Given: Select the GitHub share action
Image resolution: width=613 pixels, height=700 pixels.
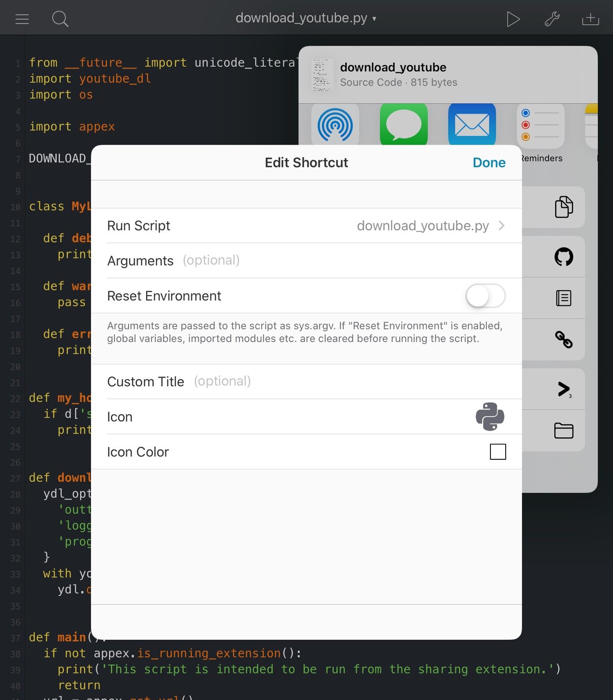Looking at the screenshot, I should pos(562,257).
